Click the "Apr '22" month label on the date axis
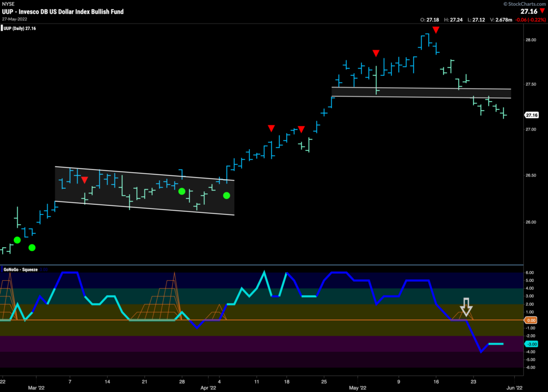Viewport: 548px width, 392px height. point(208,388)
